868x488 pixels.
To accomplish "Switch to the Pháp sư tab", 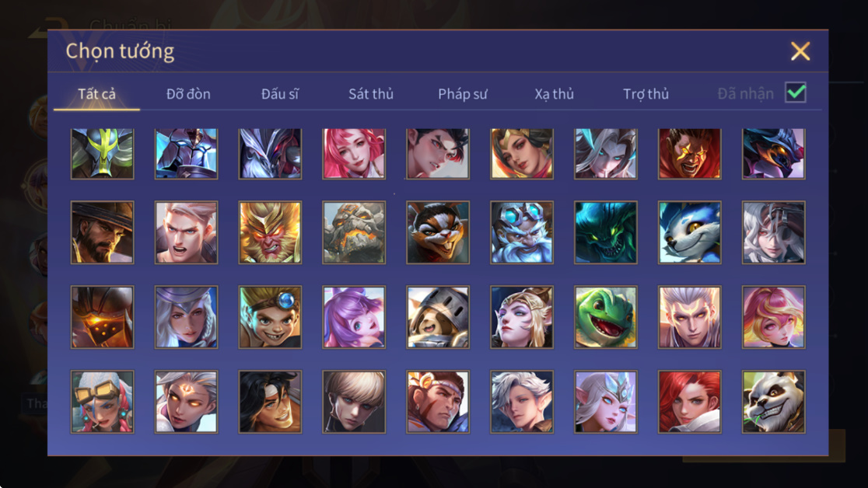I will [x=463, y=94].
